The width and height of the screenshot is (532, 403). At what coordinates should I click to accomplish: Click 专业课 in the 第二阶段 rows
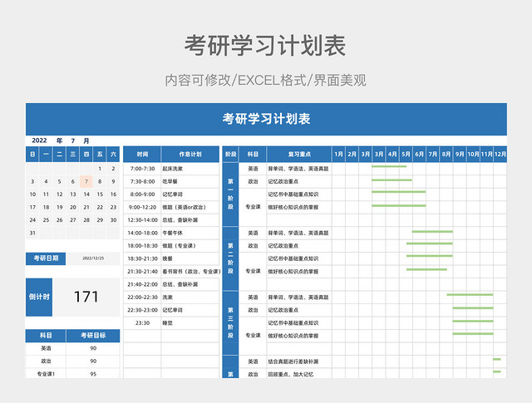(253, 272)
